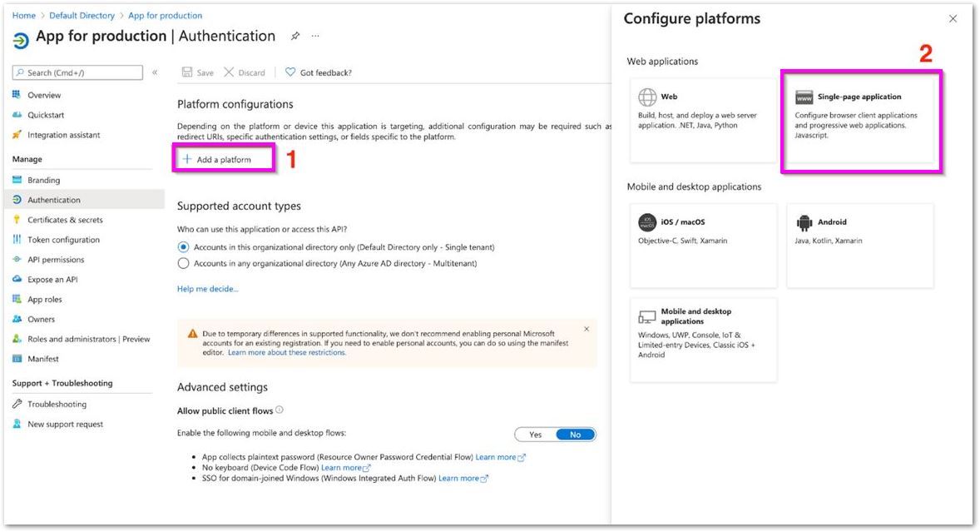Click the Integration assistant rocket icon
The height and width of the screenshot is (532, 980).
pos(17,135)
